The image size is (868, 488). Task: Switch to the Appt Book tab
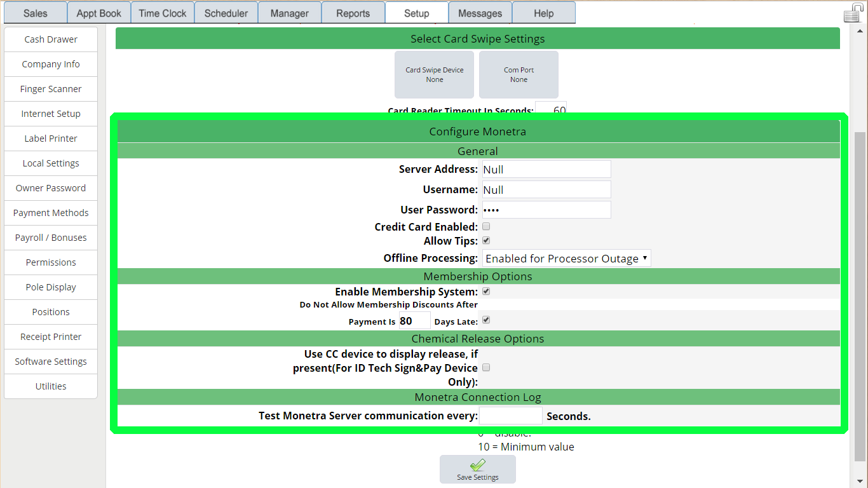pos(98,13)
